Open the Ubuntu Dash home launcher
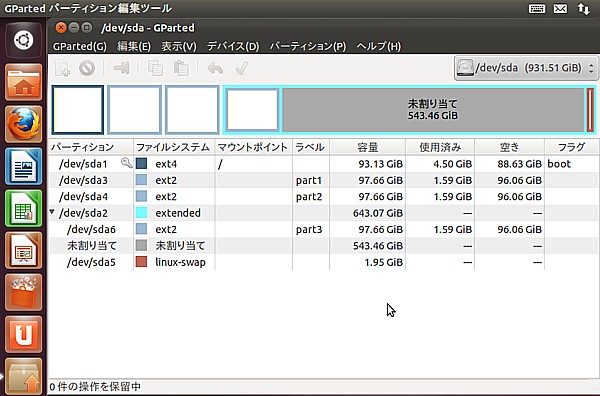The height and width of the screenshot is (396, 600). [23, 40]
